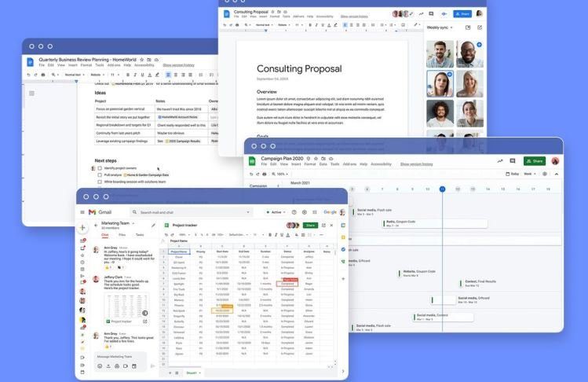Open comments icon in Consulting Proposal header
Viewport: 588px width, 382px height.
click(x=431, y=13)
